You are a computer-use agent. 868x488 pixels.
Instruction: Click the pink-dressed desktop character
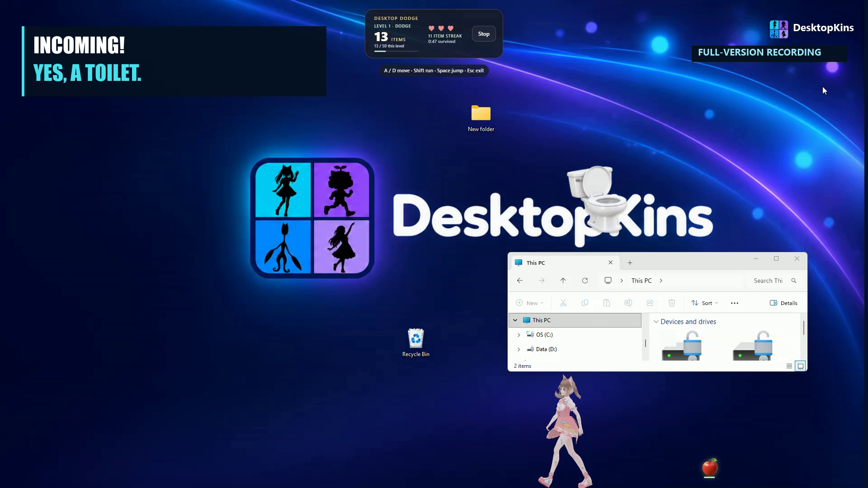click(565, 431)
